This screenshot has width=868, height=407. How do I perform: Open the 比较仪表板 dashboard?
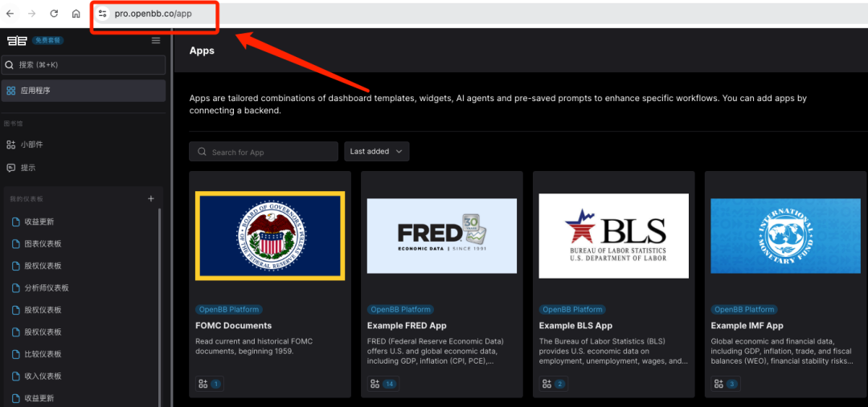pyautogui.click(x=43, y=354)
